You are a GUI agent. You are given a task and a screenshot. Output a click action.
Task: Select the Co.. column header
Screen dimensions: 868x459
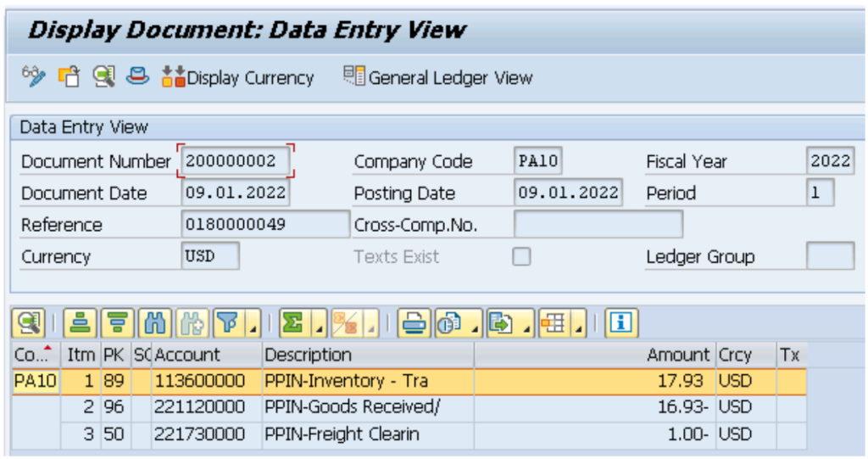[36, 355]
